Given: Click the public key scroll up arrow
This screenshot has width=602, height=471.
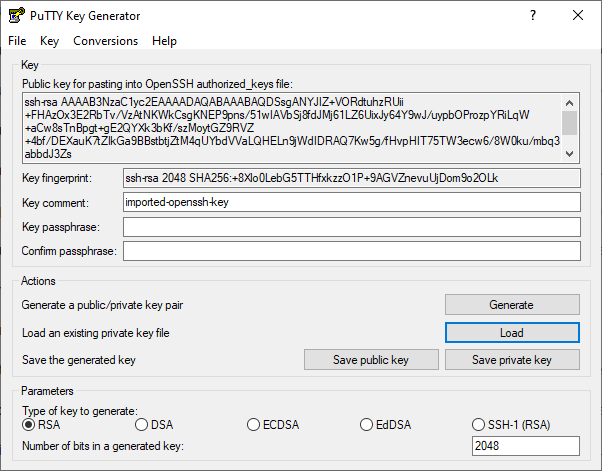Looking at the screenshot, I should click(x=570, y=103).
